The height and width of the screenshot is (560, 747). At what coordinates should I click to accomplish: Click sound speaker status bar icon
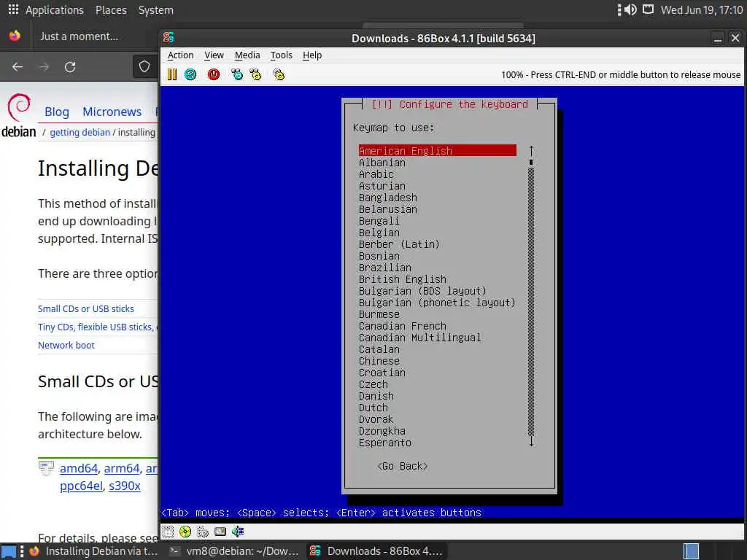tap(238, 532)
